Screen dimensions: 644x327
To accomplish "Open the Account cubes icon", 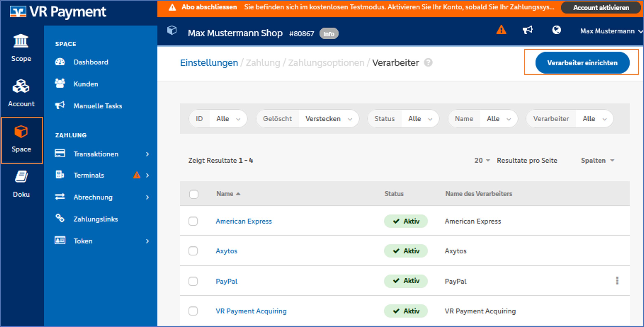I will pyautogui.click(x=21, y=86).
